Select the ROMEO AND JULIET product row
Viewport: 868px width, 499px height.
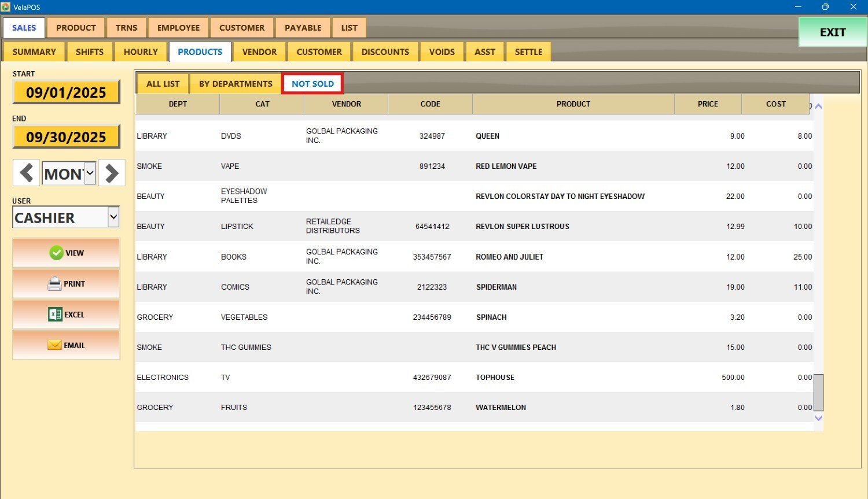click(x=509, y=257)
